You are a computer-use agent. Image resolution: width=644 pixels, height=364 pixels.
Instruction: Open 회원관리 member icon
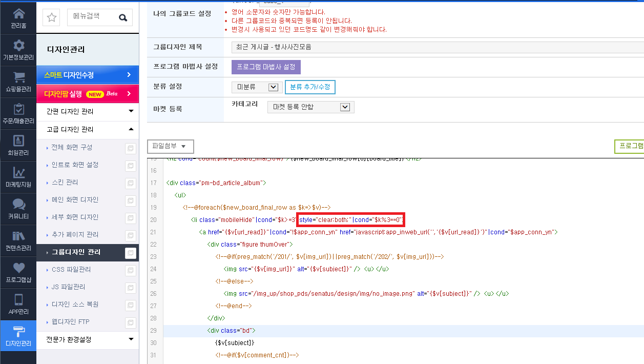18,140
